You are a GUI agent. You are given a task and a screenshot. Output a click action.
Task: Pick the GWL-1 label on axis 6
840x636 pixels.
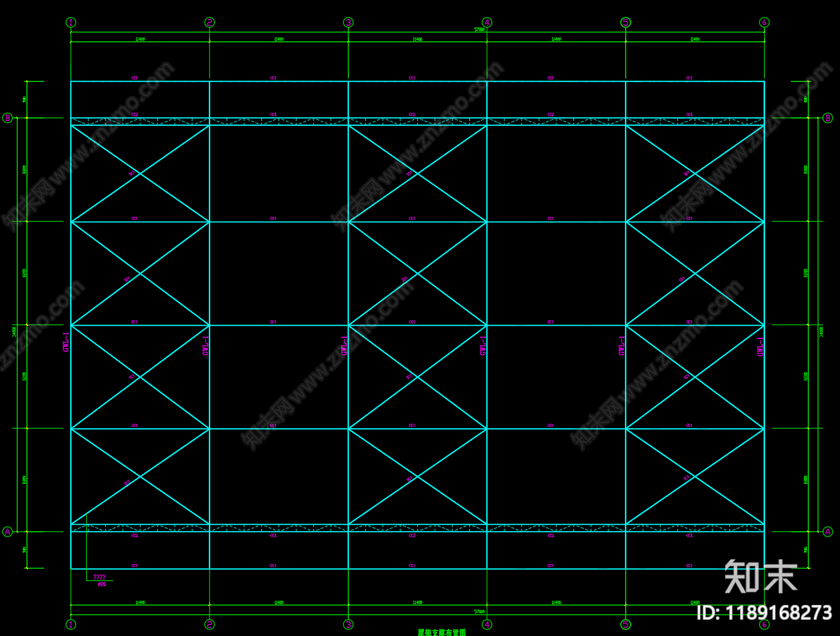coord(760,347)
